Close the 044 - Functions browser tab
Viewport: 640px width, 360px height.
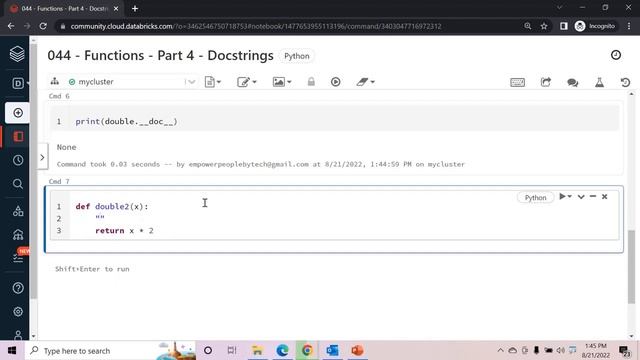116,9
